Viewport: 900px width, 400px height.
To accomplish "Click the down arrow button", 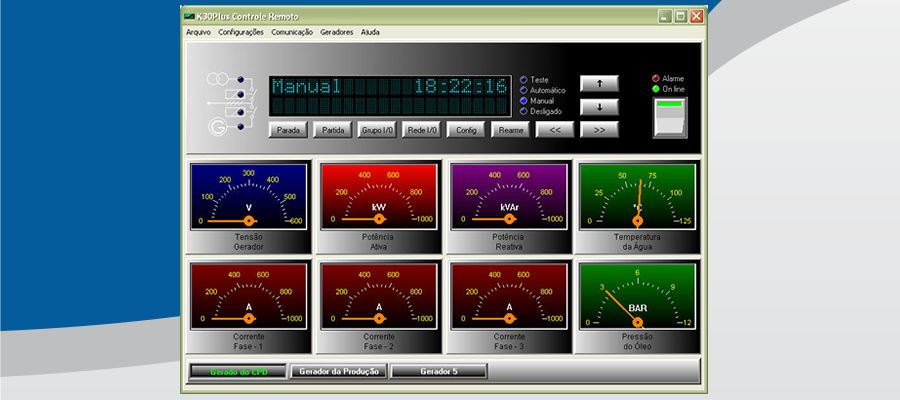I will [x=599, y=106].
